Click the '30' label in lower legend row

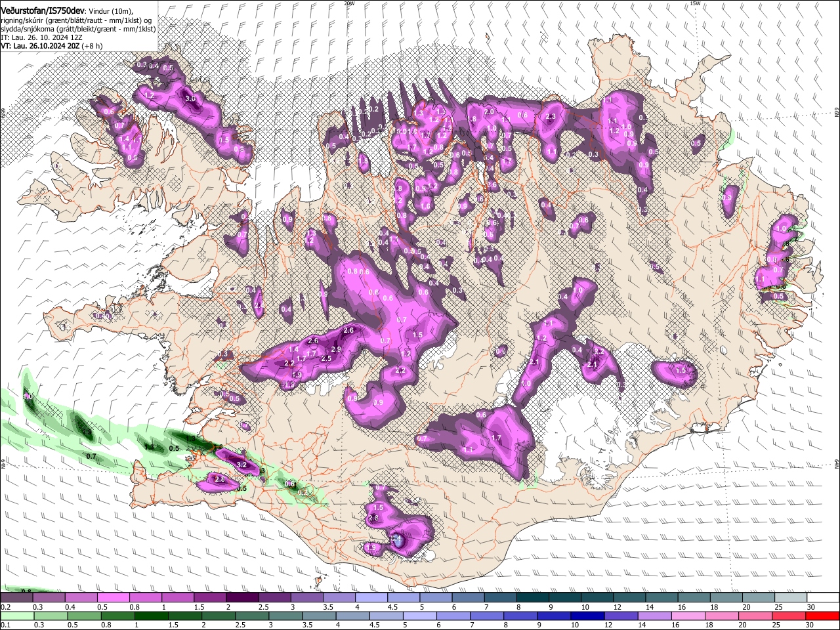pos(811,625)
